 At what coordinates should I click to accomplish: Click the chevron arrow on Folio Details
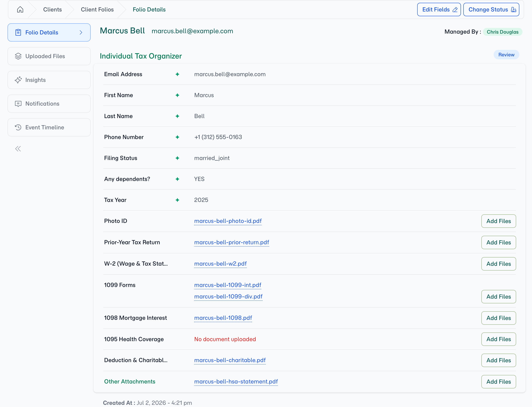coord(81,32)
